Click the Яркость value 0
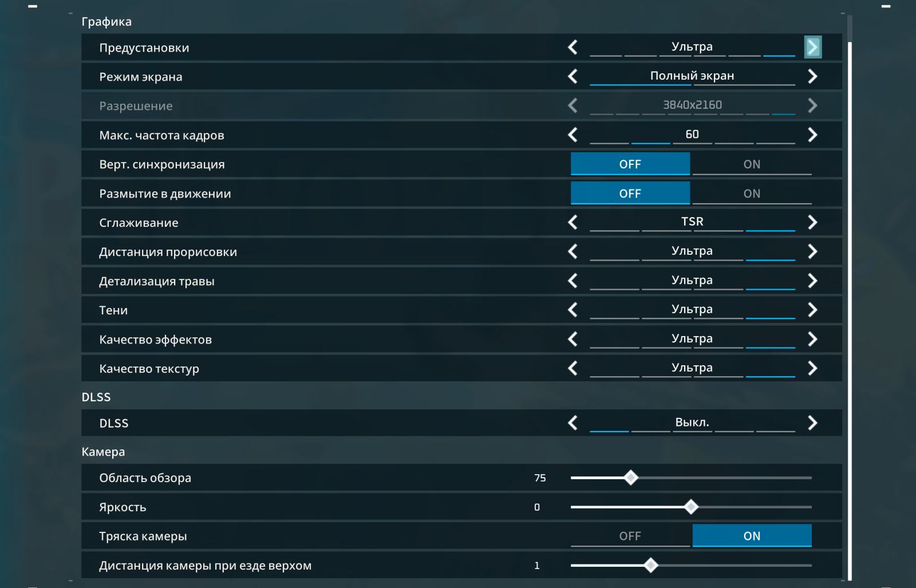 [537, 507]
